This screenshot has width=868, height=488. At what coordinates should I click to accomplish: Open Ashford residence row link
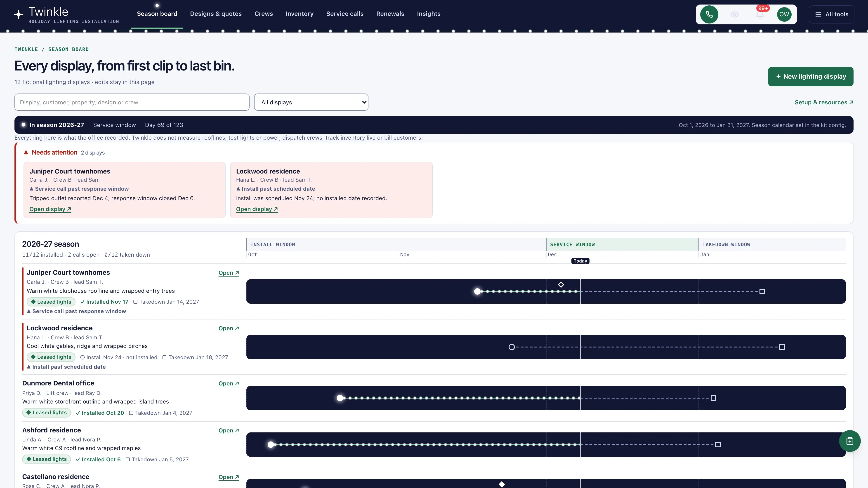(229, 430)
